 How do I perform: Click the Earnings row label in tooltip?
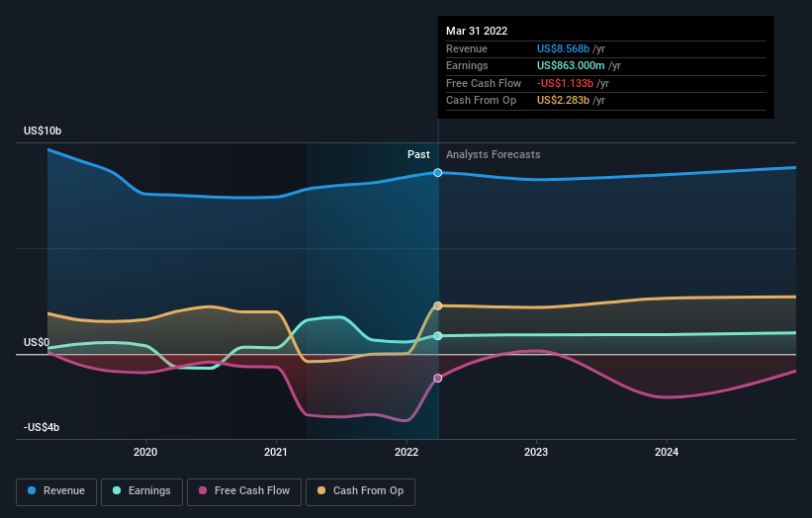pos(467,65)
